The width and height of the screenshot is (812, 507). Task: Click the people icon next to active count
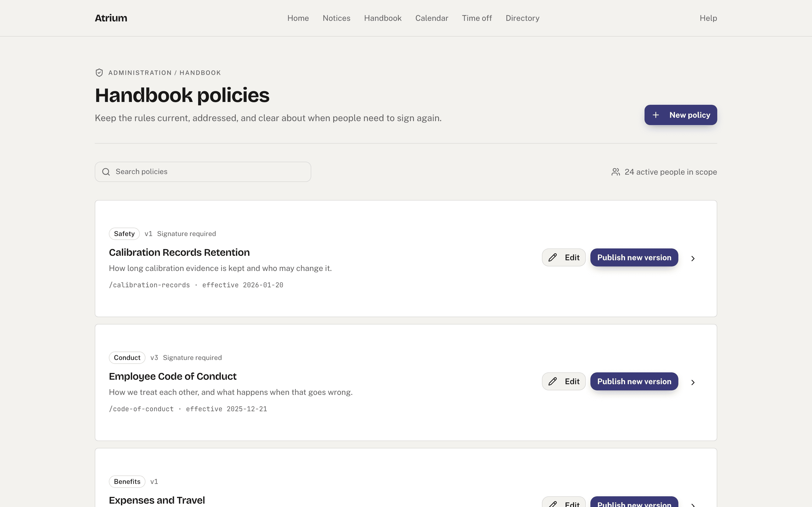[615, 172]
